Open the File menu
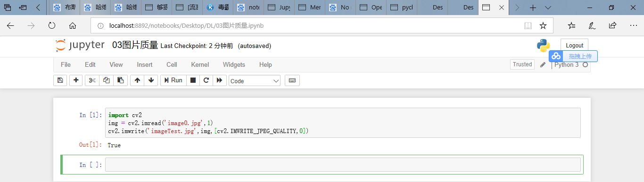Screen dimensions: 644x182 click(66, 64)
